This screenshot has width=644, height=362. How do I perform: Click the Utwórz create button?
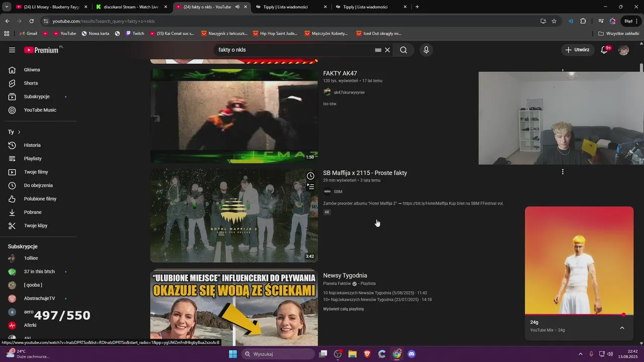[577, 50]
